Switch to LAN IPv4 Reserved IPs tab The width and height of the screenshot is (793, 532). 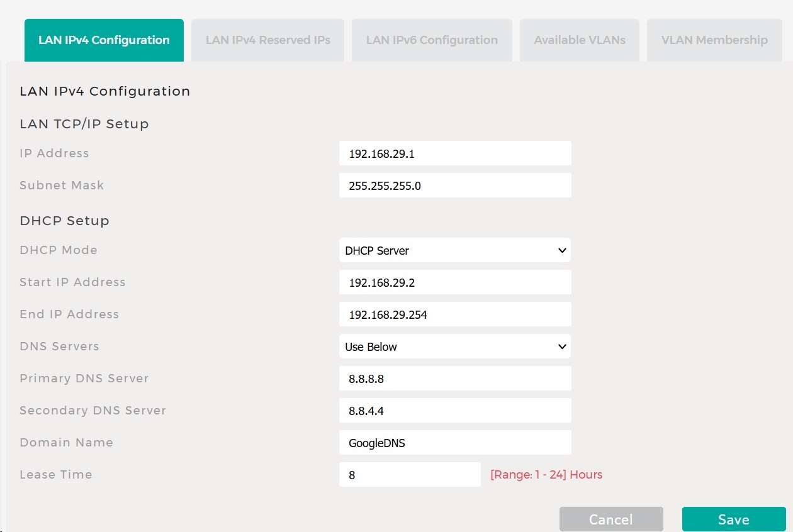point(267,40)
